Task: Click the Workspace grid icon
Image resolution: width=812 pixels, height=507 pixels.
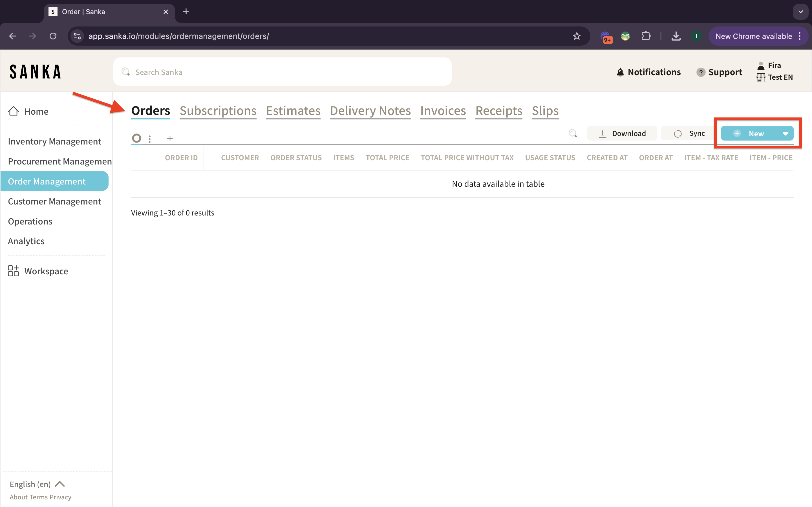Action: [x=14, y=271]
